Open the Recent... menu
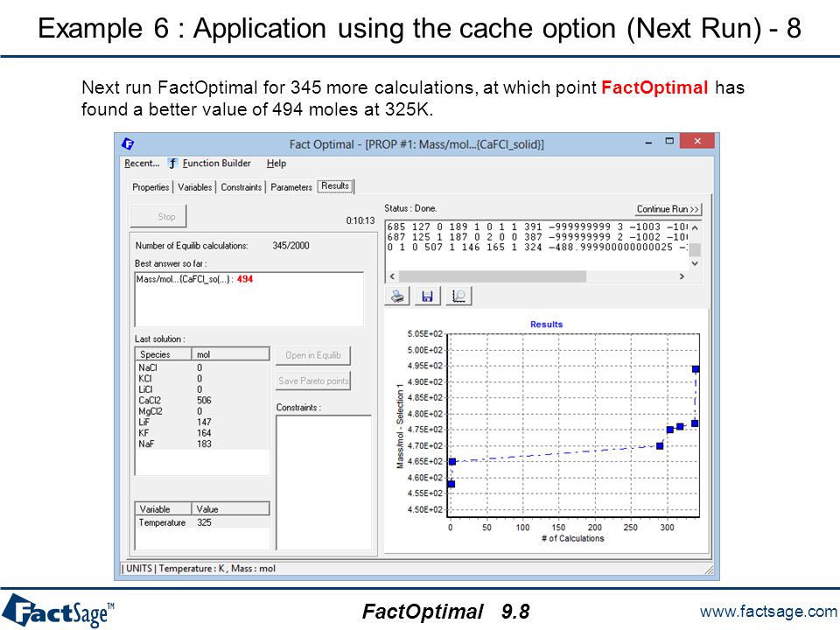The width and height of the screenshot is (840, 630). (x=142, y=164)
